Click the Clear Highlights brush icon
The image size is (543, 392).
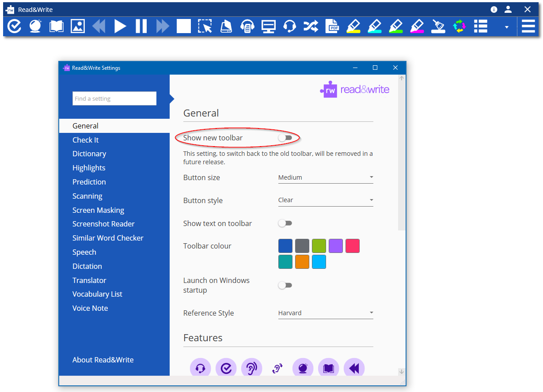438,26
